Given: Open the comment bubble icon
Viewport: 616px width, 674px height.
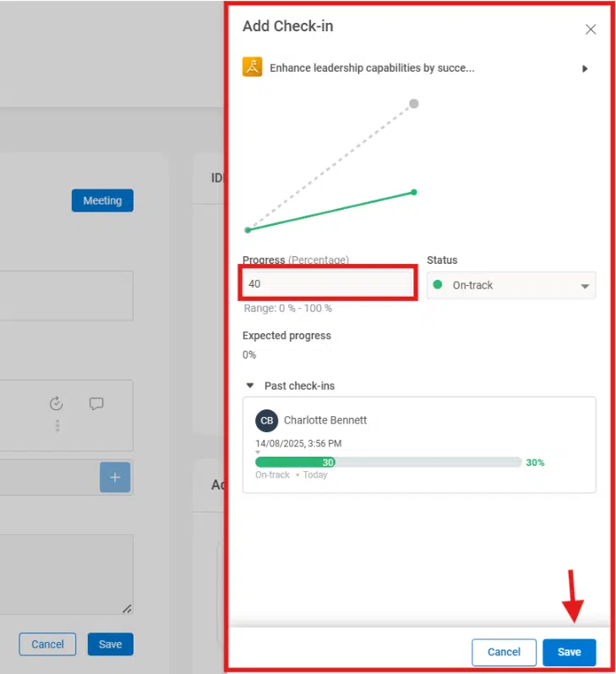Looking at the screenshot, I should 96,403.
